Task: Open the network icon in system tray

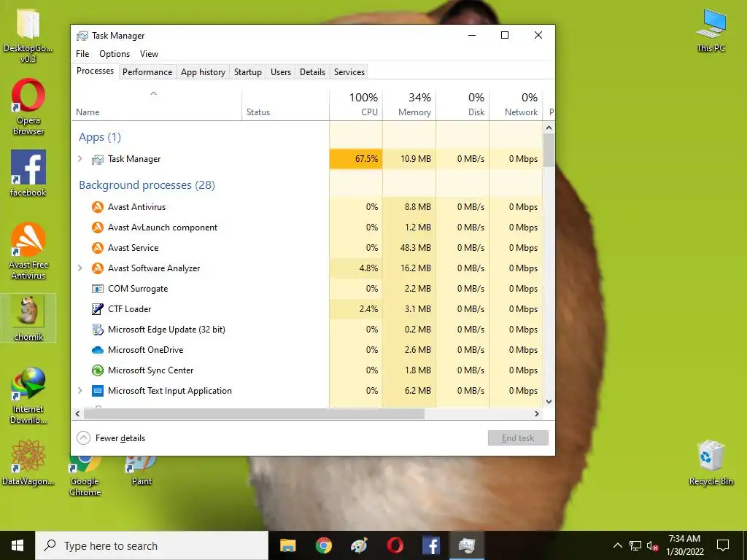Action: click(x=635, y=545)
